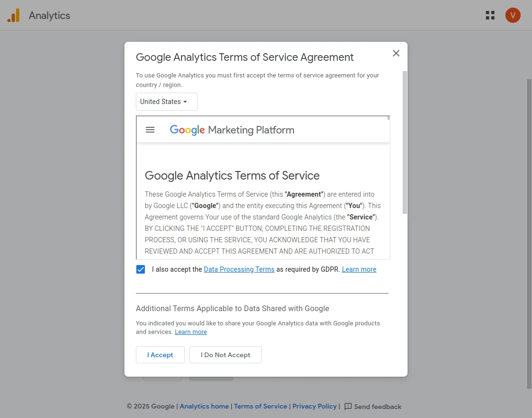The width and height of the screenshot is (532, 418).
Task: Open the Terms of Service footer link
Action: (260, 407)
